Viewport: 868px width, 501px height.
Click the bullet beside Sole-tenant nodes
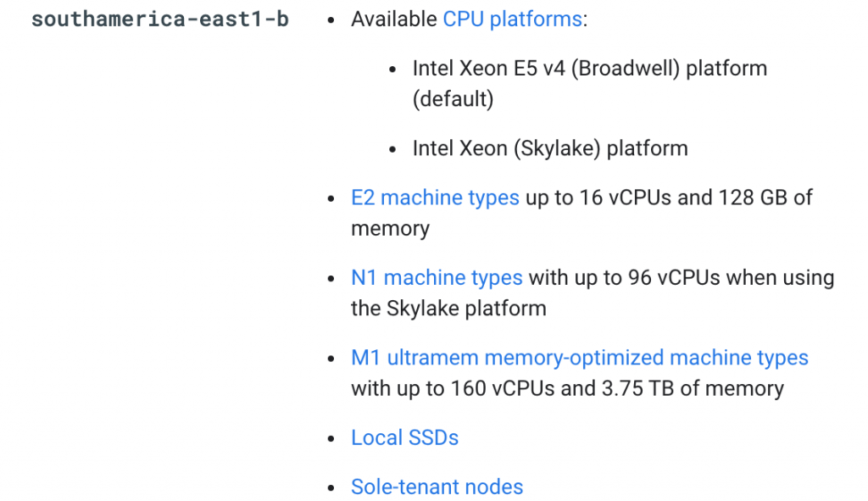332,488
